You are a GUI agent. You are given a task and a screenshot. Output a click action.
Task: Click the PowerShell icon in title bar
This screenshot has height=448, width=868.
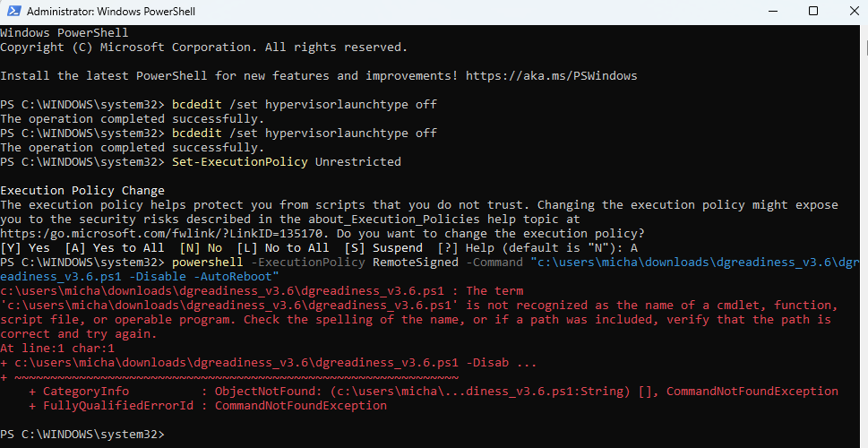pyautogui.click(x=14, y=11)
